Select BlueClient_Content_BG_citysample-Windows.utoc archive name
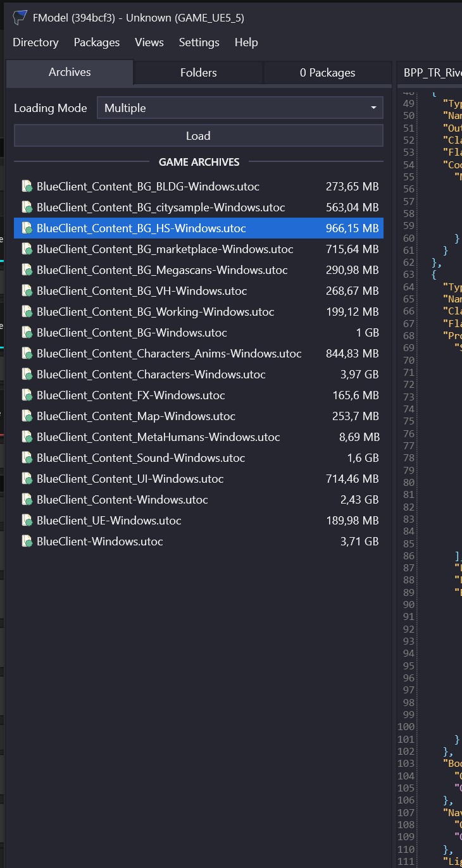Screen dimensions: 462x868 pos(161,208)
